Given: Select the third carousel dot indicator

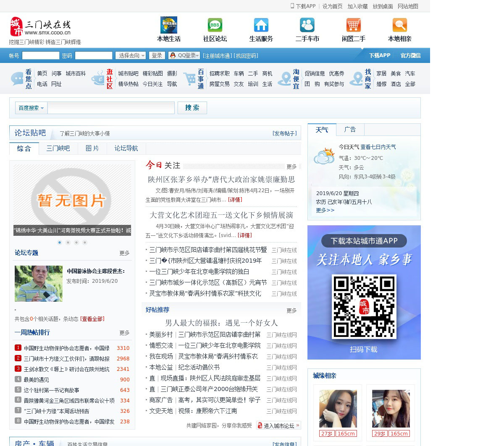Looking at the screenshot, I should (76, 243).
